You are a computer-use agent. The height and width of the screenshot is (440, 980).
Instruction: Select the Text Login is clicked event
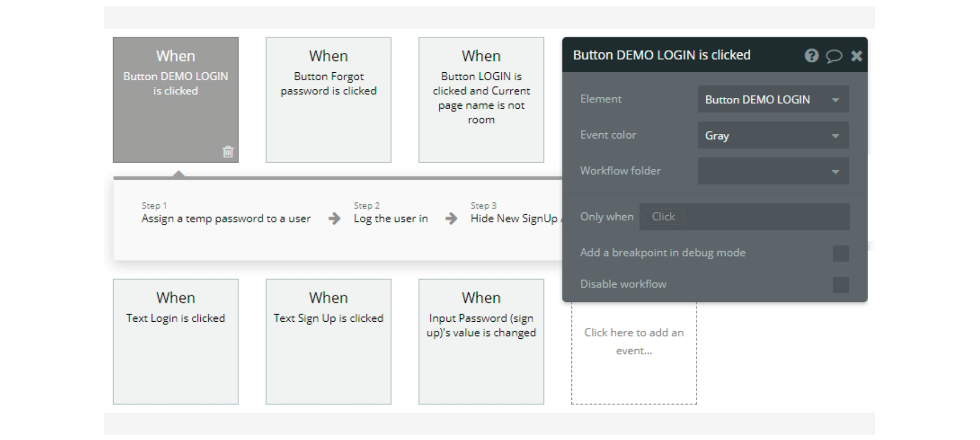tap(176, 342)
